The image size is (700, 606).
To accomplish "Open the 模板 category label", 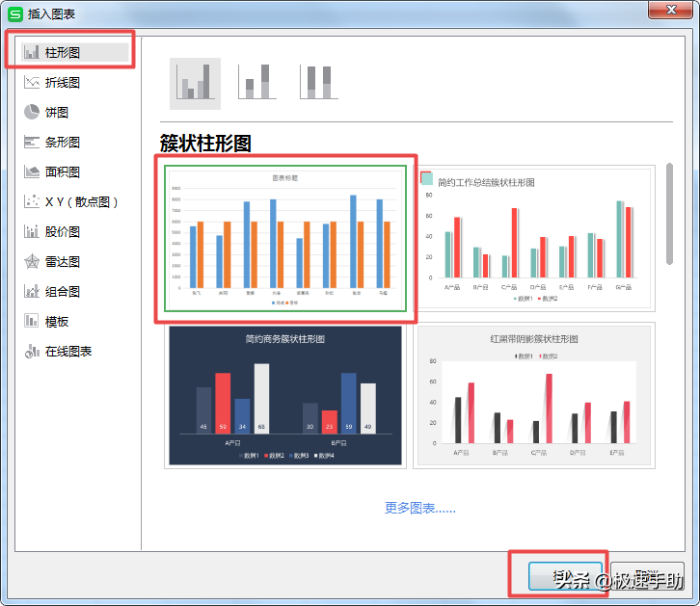I will (x=57, y=322).
